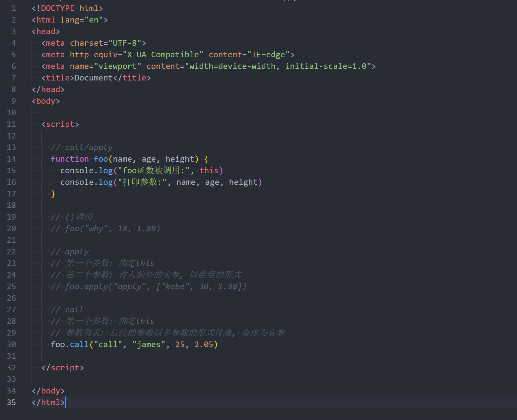Viewport: 517px width, 420px height.
Task: Click the comment about 第二个参数 on line 24
Action: point(146,275)
